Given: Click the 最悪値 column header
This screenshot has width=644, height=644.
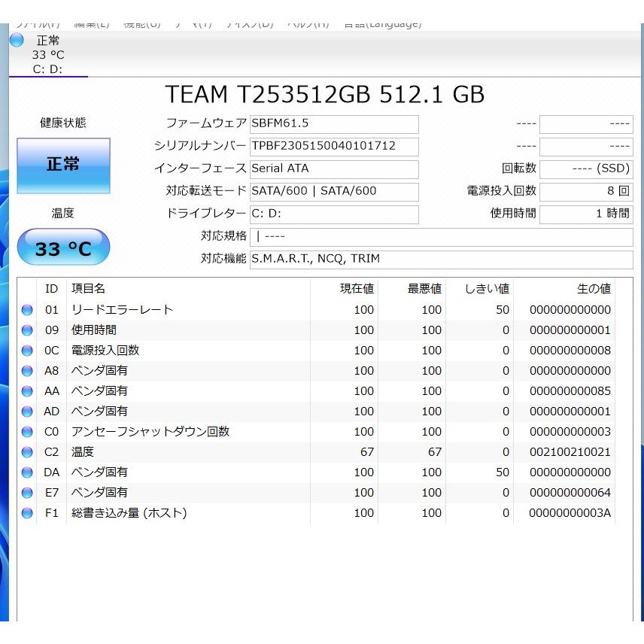Looking at the screenshot, I should [x=412, y=289].
